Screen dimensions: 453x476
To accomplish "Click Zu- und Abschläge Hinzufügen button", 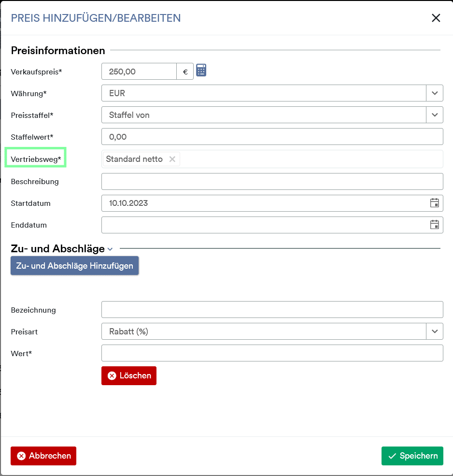I will (x=75, y=266).
